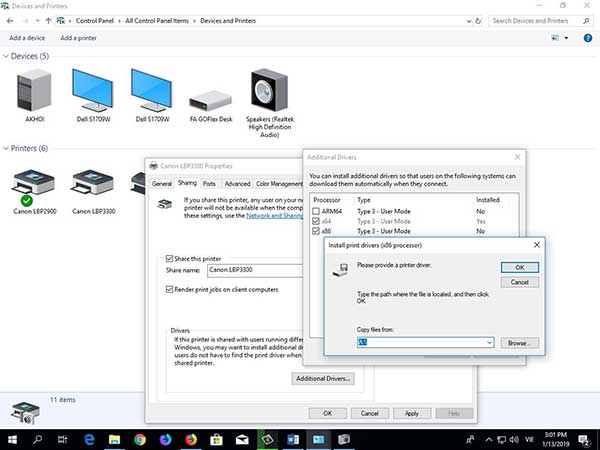600x450 pixels.
Task: Click Cancel in Canon LBP3300 Properties
Action: coord(370,413)
